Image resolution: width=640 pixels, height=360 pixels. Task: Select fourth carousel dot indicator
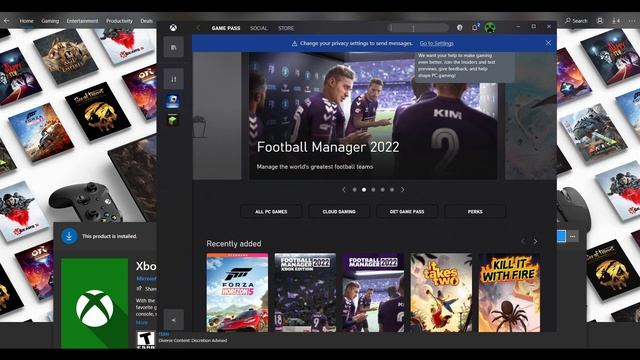pos(382,189)
